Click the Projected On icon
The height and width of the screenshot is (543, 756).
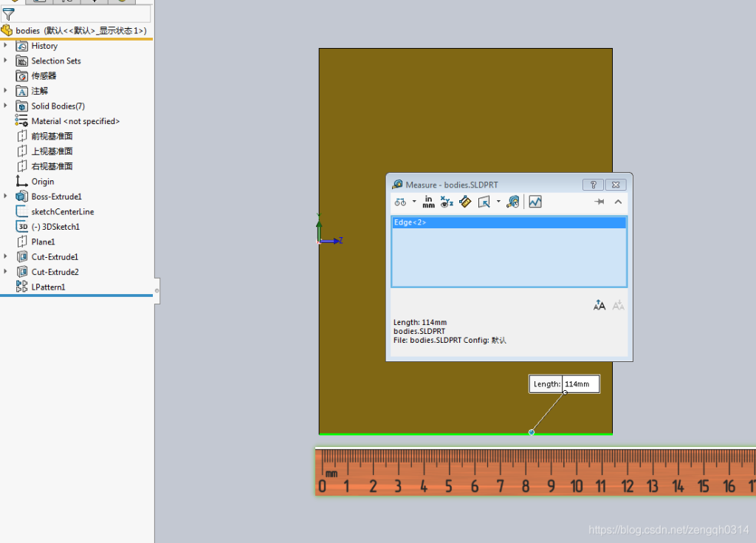click(484, 202)
